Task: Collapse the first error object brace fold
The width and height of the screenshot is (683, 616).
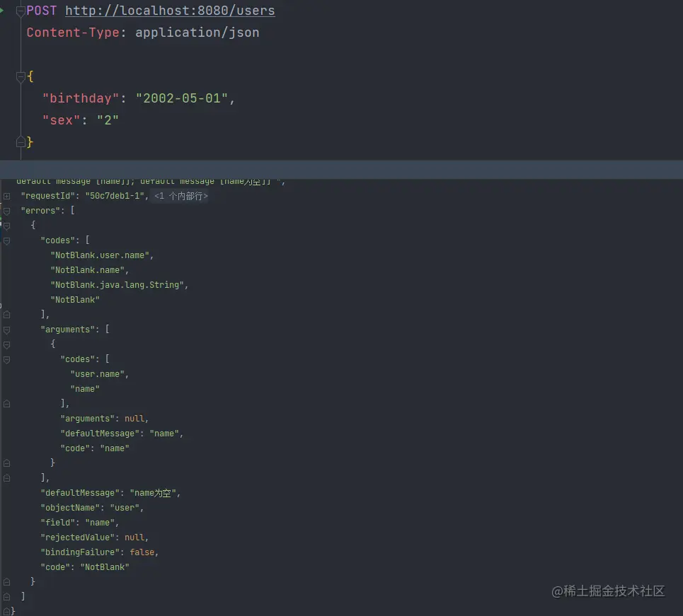Action: pos(7,226)
